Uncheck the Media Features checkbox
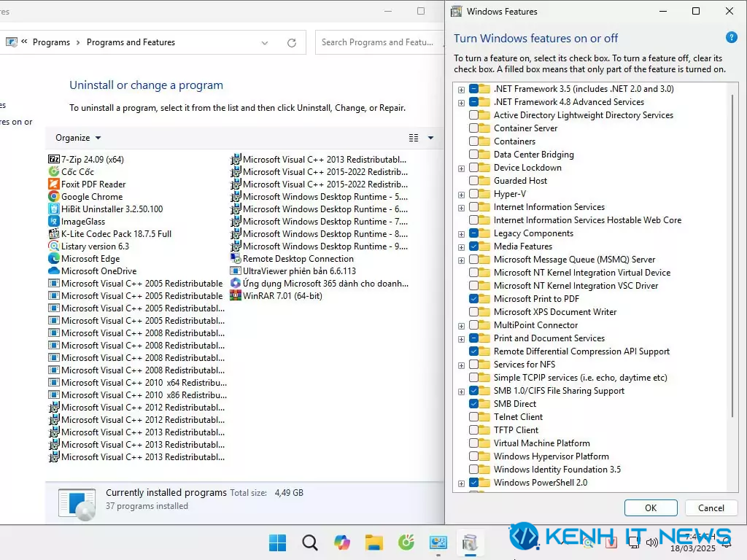Screen dimensions: 747x560 473,246
